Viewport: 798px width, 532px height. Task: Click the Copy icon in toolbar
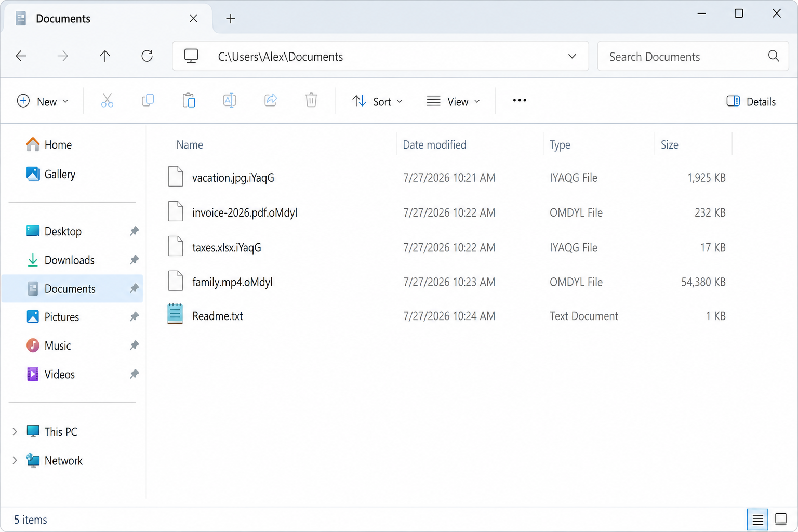point(148,100)
